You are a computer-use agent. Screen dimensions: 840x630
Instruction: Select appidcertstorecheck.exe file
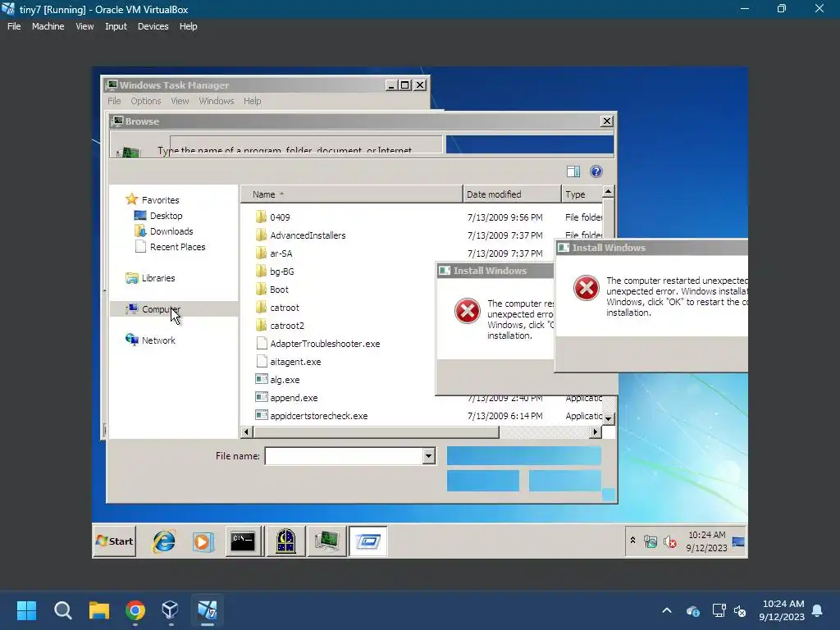coord(319,416)
